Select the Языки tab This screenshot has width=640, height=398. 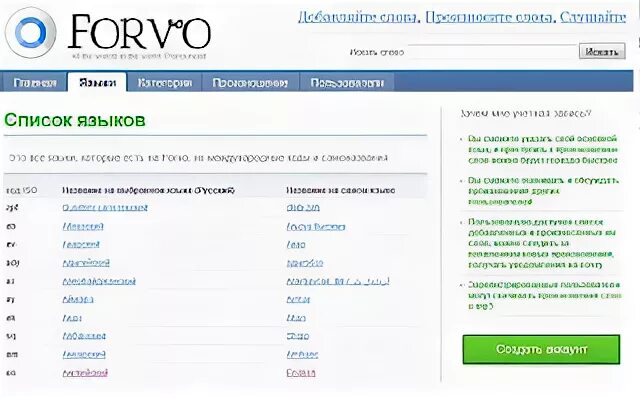click(97, 83)
